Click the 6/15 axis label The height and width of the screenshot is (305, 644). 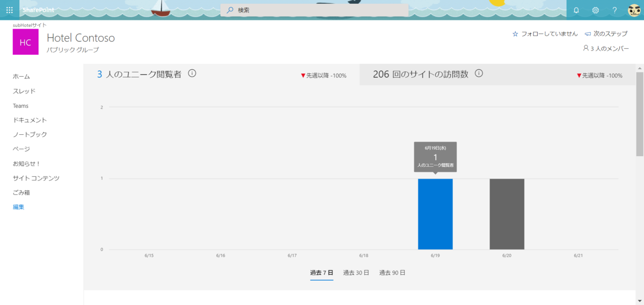point(149,256)
